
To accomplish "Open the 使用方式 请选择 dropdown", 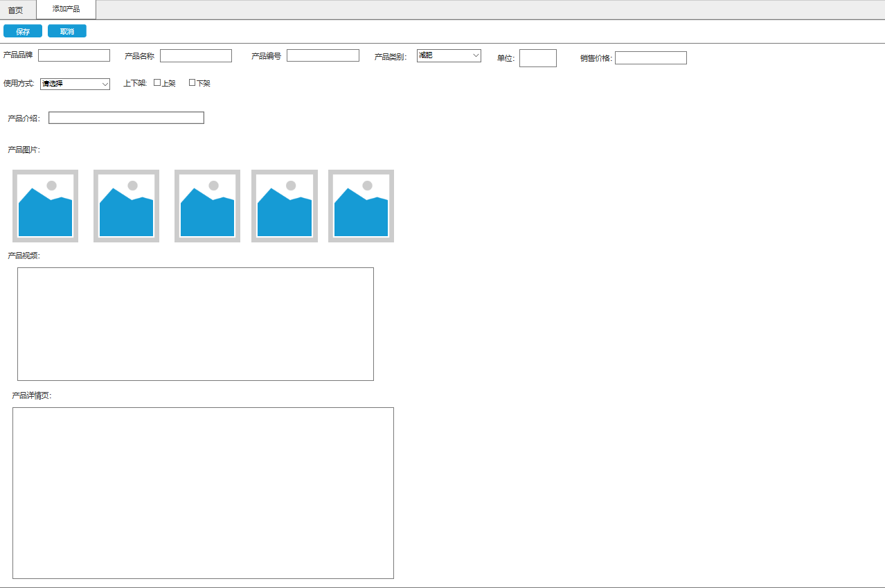I will [75, 84].
